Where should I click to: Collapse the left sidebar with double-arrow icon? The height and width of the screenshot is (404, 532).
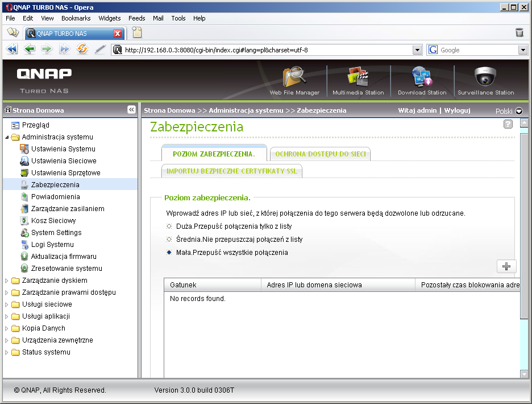pos(131,110)
